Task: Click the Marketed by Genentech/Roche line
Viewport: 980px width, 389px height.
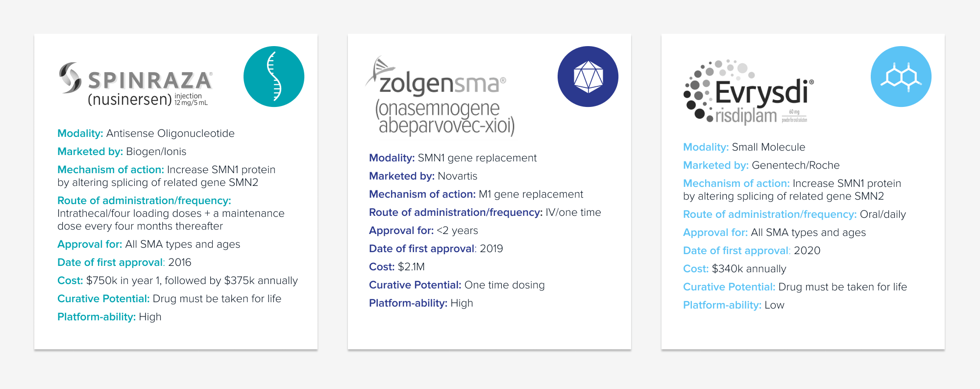Action: [x=761, y=165]
